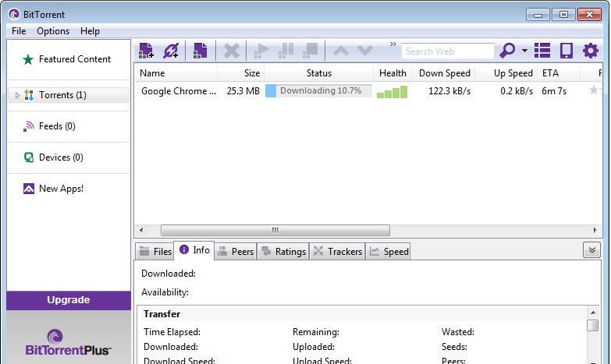The width and height of the screenshot is (611, 364).
Task: Open Featured Content in the sidebar
Action: tap(74, 59)
